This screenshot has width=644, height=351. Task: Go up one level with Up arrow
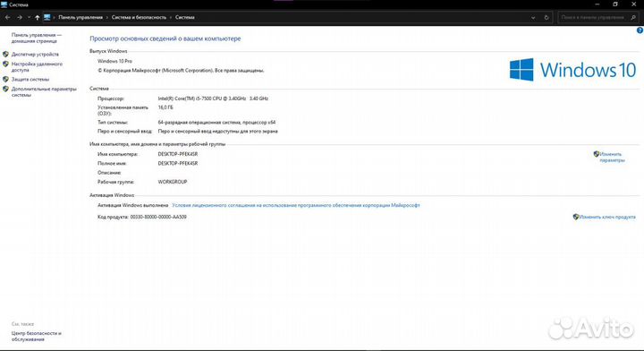38,17
